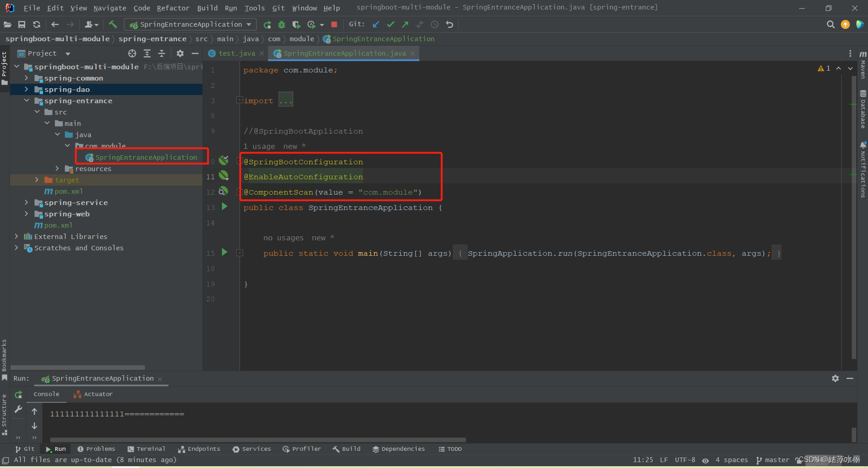The height and width of the screenshot is (468, 868).
Task: Toggle read-only eye icon in status bar
Action: (x=705, y=460)
